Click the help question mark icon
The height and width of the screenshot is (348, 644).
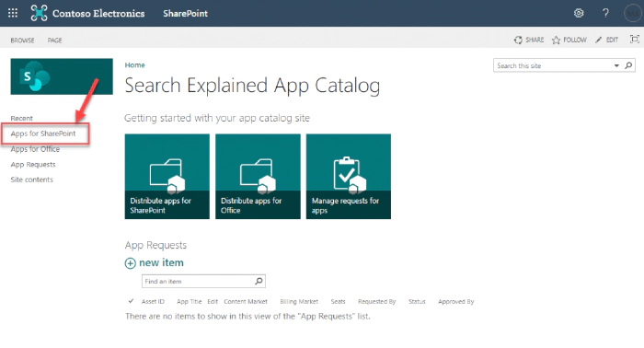point(605,13)
